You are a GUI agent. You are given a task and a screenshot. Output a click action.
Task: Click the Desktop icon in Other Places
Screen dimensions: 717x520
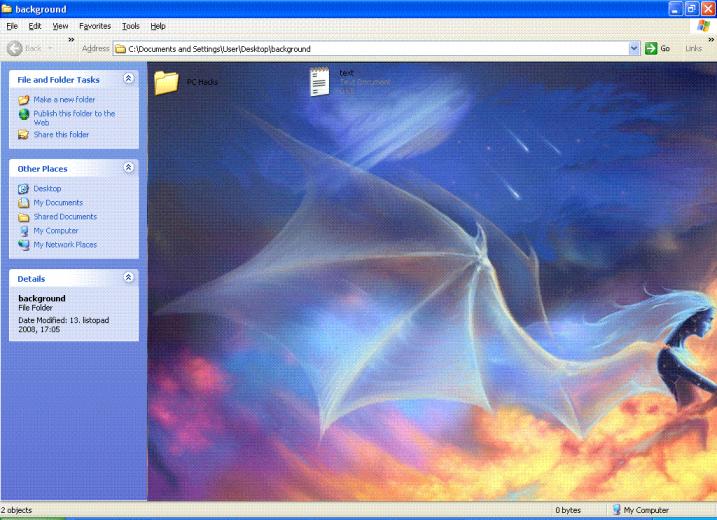coord(23,188)
